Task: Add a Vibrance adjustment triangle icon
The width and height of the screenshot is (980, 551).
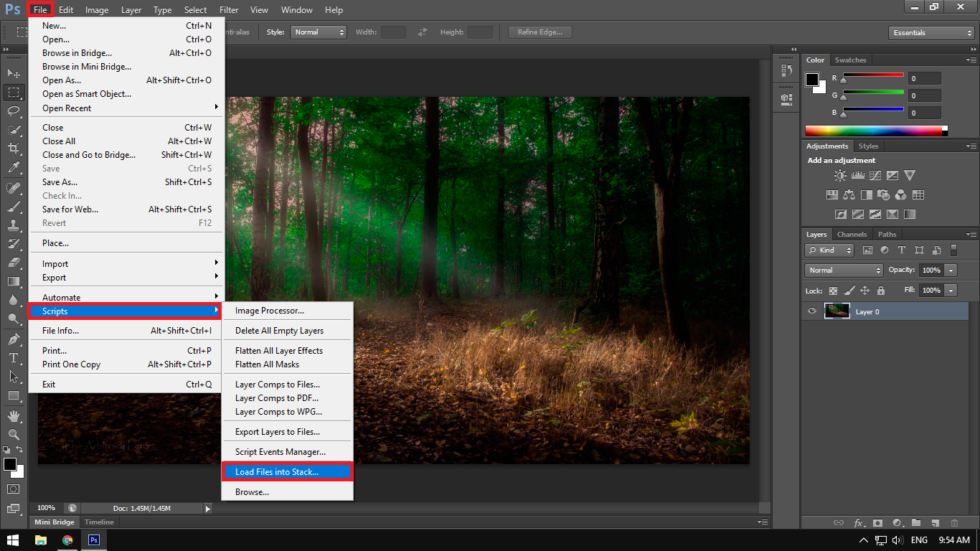Action: [910, 175]
